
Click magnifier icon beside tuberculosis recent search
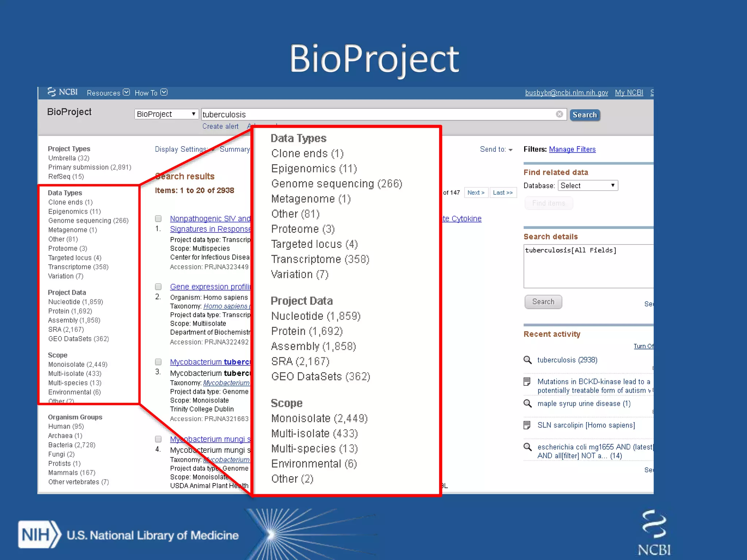click(527, 360)
